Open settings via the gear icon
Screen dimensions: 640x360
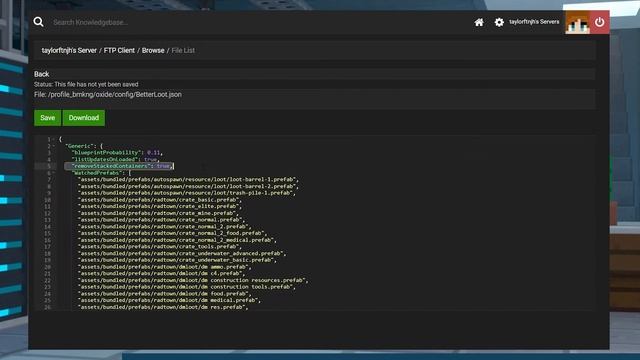click(x=499, y=22)
